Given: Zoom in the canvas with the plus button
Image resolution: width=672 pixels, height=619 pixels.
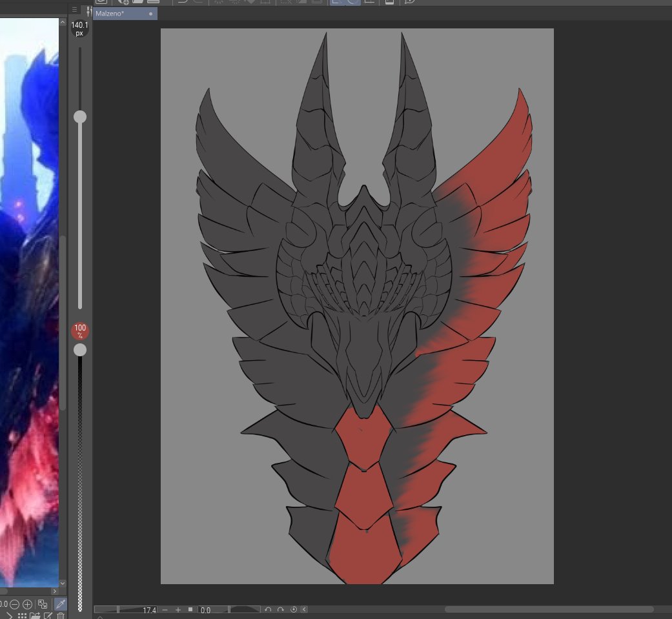Looking at the screenshot, I should coord(178,609).
